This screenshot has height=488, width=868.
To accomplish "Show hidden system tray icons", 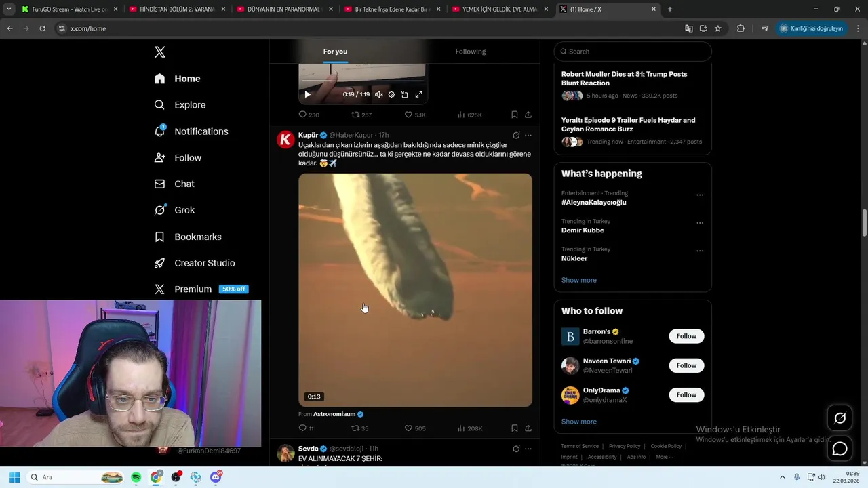I will 782,477.
